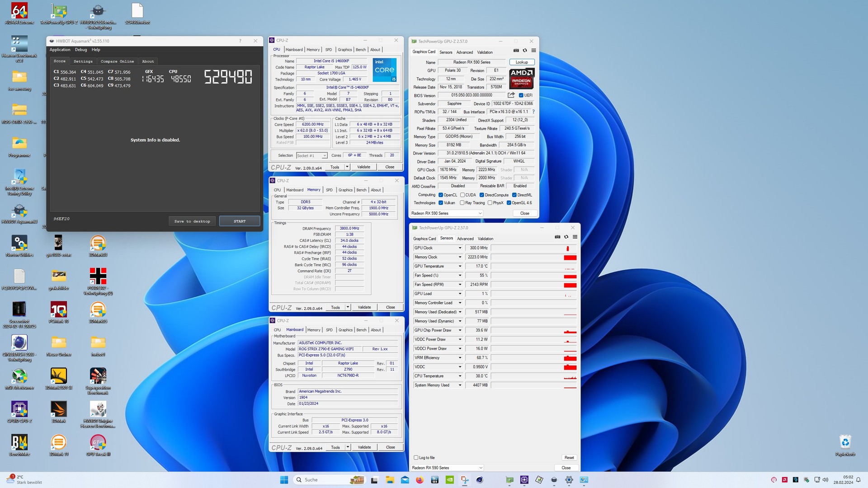Click Lookup button in GPU-Z
The image size is (868, 488).
click(522, 62)
